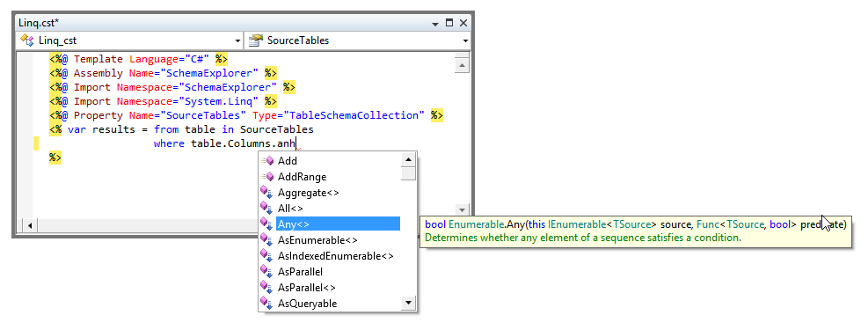
Task: Click completion list scroll down arrow
Action: tap(409, 303)
